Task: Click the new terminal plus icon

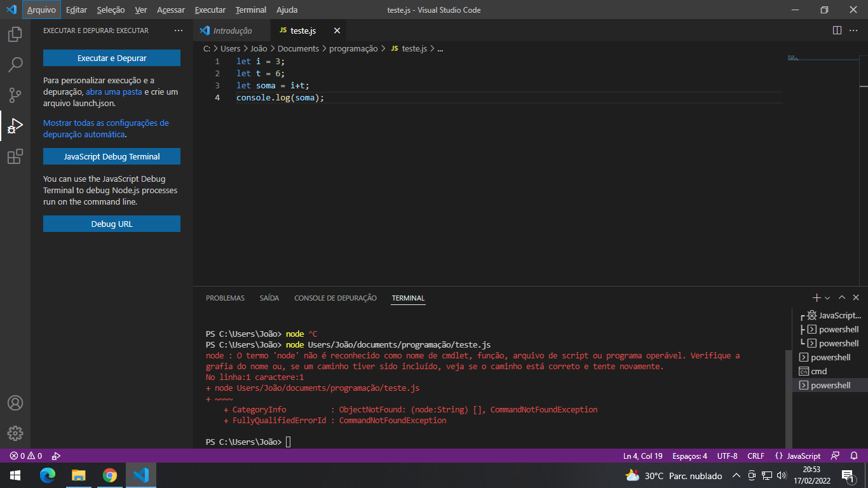Action: click(817, 297)
